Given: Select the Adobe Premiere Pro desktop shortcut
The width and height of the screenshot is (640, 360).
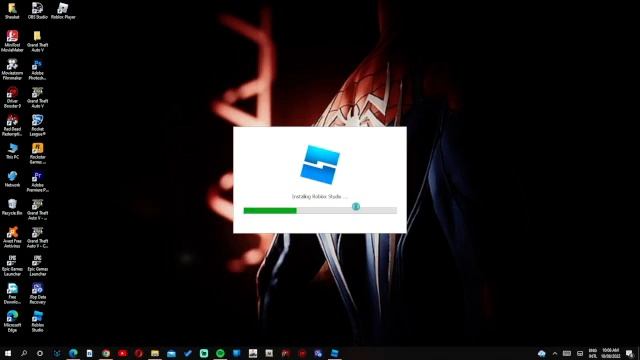Looking at the screenshot, I should pos(38,182).
